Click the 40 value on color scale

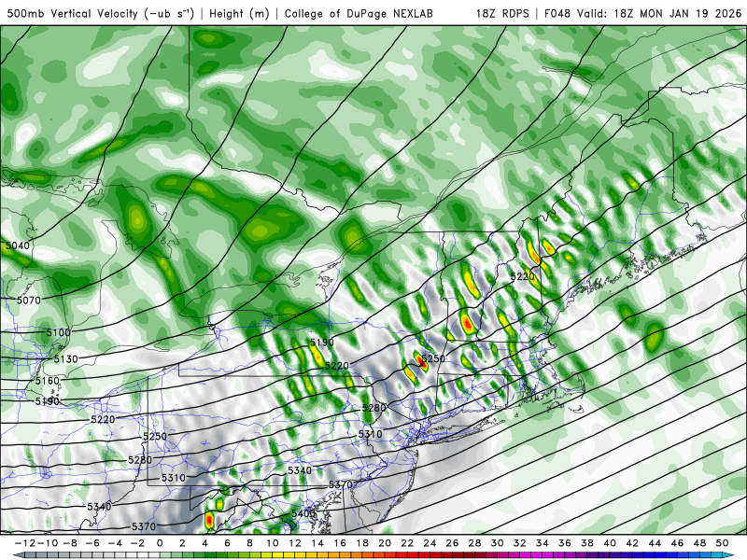pyautogui.click(x=610, y=543)
